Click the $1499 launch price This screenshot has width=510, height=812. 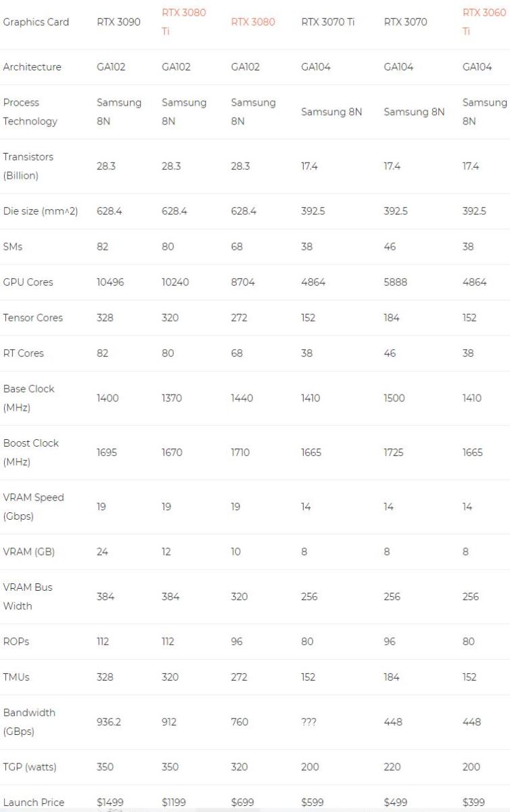pyautogui.click(x=110, y=803)
